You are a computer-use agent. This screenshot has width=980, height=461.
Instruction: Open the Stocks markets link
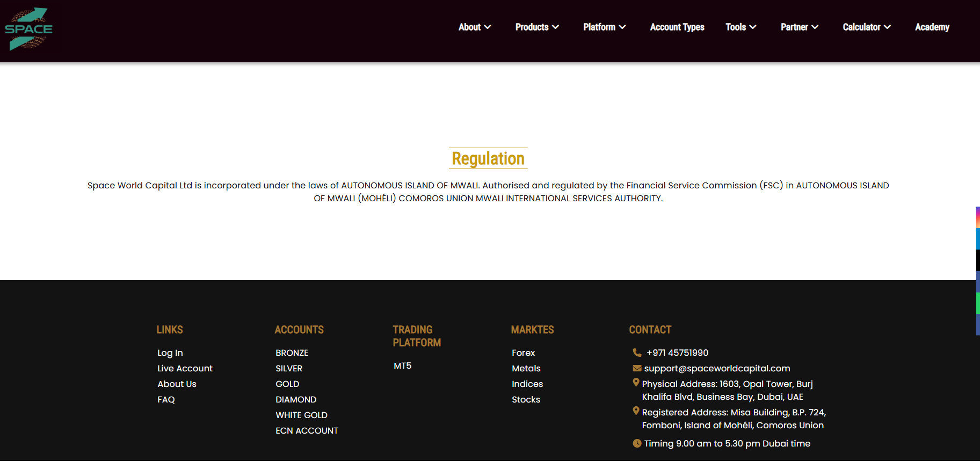526,399
